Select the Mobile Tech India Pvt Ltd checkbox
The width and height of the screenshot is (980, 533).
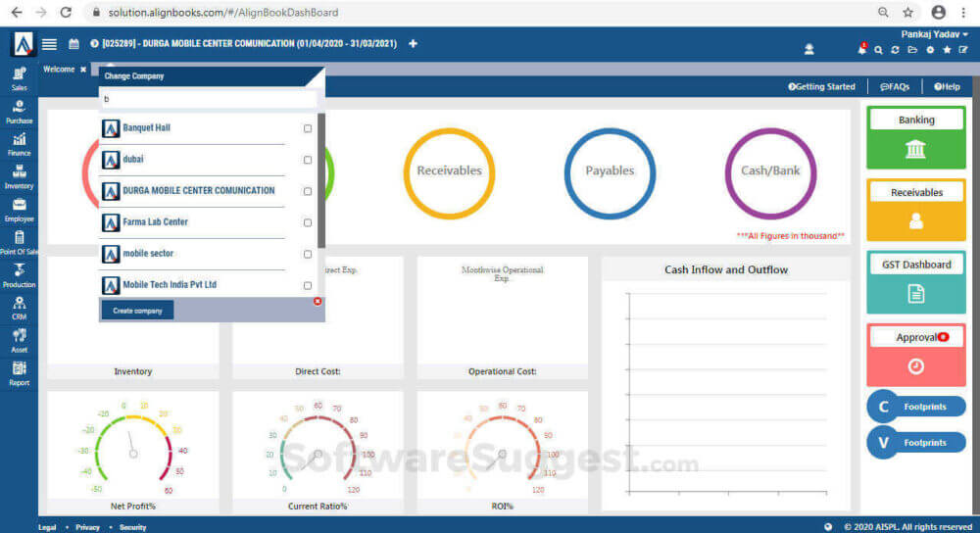308,285
